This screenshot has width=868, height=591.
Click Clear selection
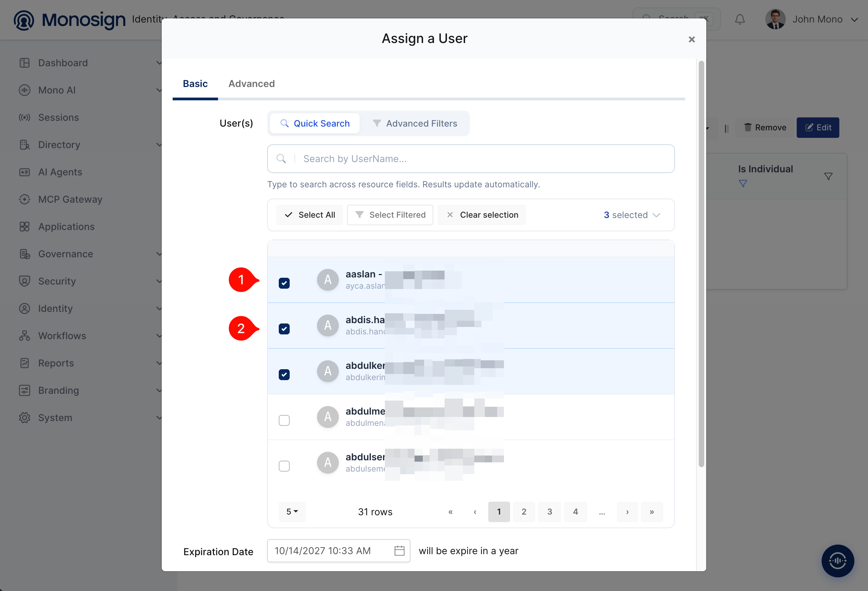(x=482, y=215)
